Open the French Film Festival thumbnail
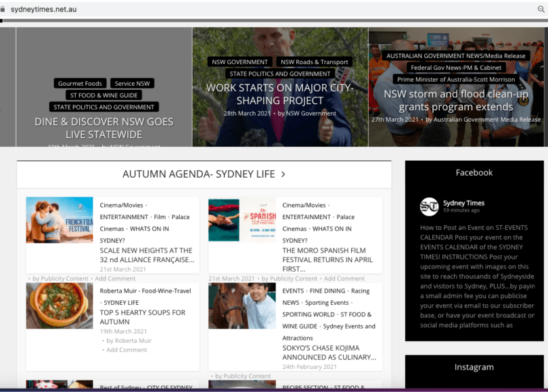This screenshot has width=548, height=392. (x=60, y=220)
